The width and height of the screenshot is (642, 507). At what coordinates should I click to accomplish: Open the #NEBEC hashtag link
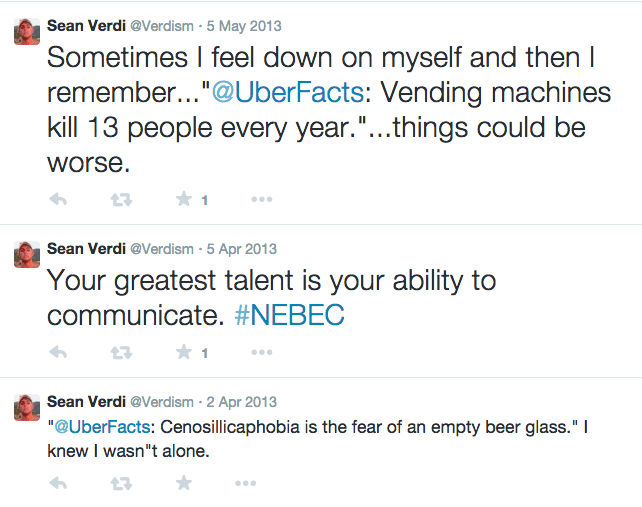[x=289, y=315]
